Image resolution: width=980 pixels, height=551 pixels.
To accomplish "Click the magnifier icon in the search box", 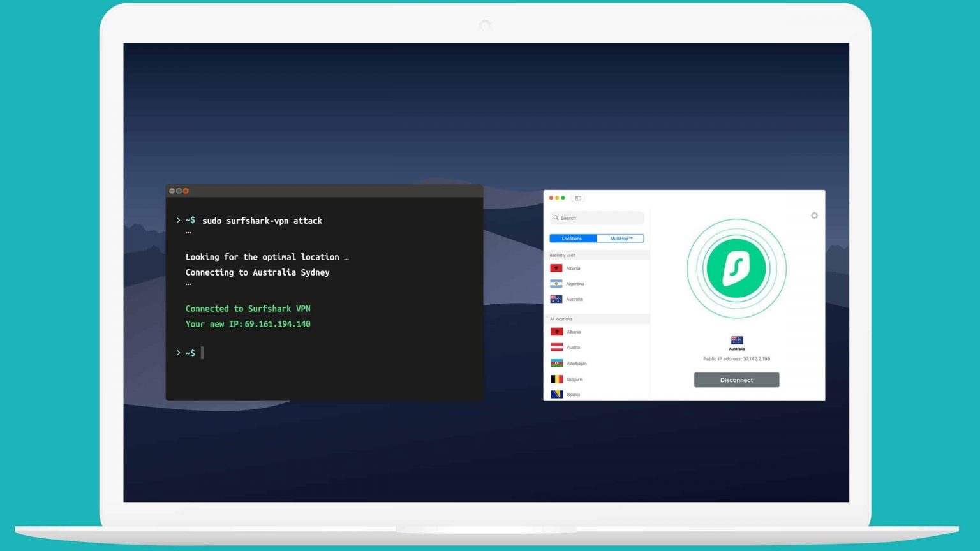I will tap(556, 218).
